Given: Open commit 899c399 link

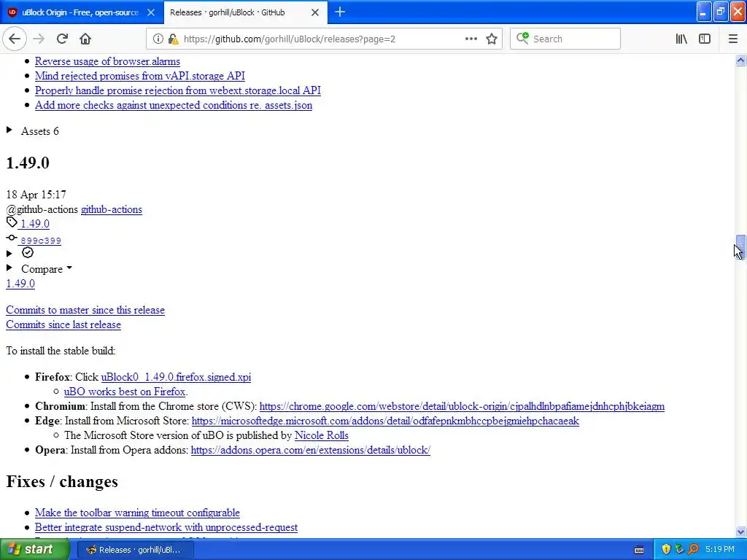Looking at the screenshot, I should [41, 241].
